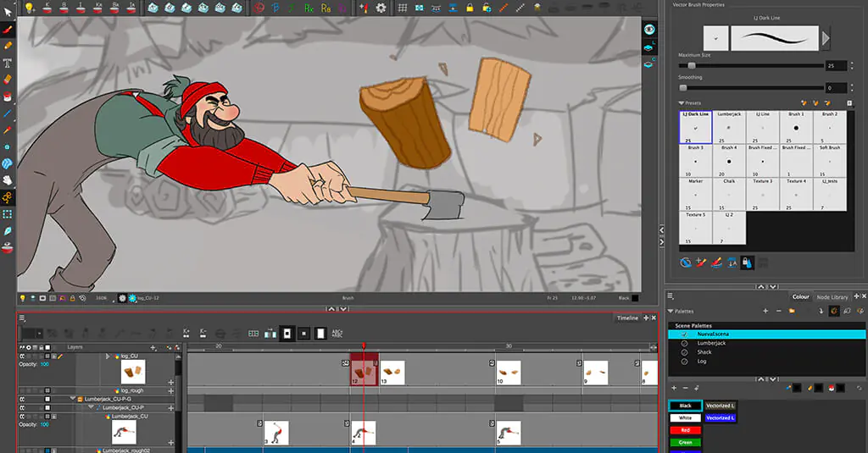Switch to the Node Library tab

click(x=832, y=297)
